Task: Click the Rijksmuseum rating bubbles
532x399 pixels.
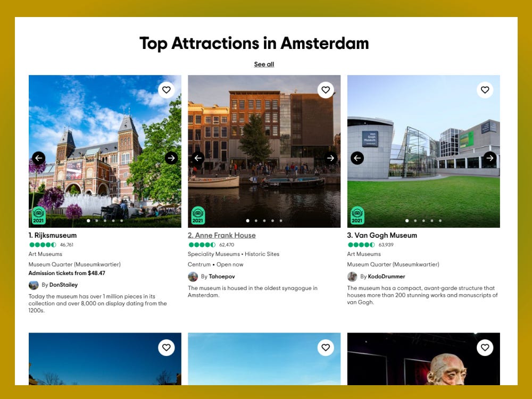Action: tap(43, 245)
